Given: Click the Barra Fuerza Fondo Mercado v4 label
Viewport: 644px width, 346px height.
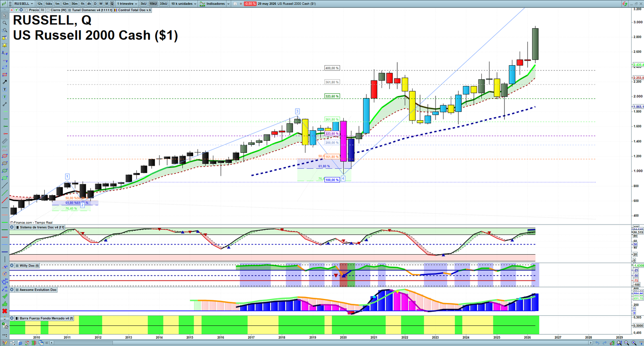Looking at the screenshot, I should (x=46, y=318).
